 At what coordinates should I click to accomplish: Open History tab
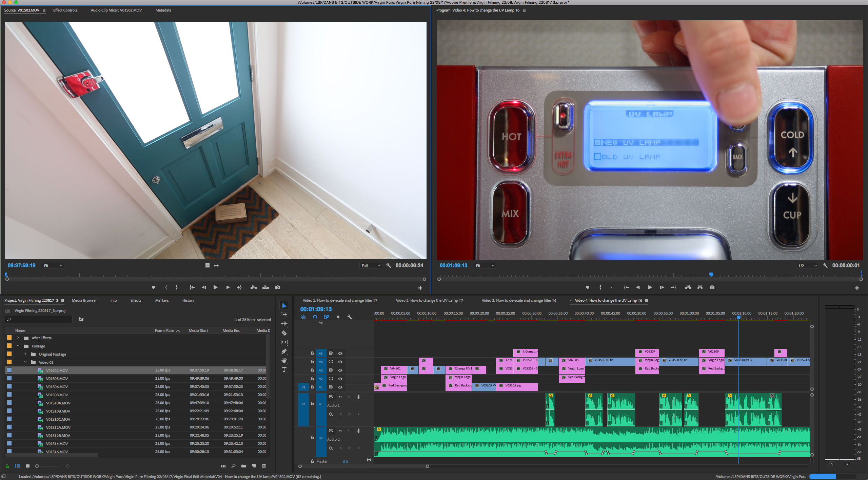[x=188, y=300]
